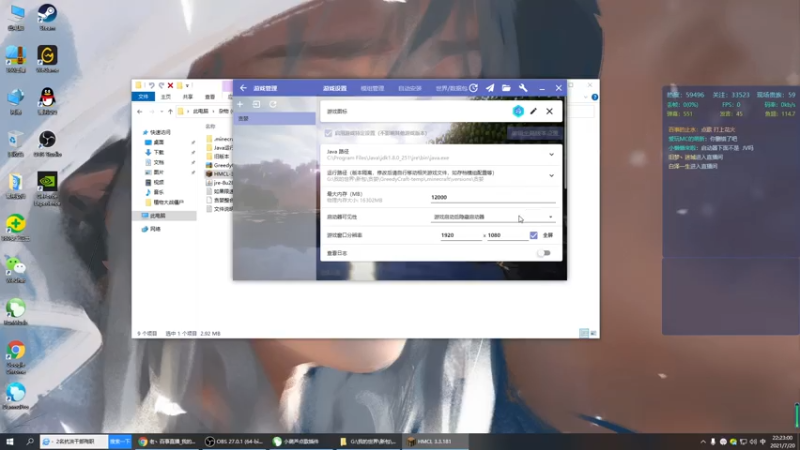Screen dimensions: 800x450
Task: Switch to the HMCL 3.3.181 taskbar item
Action: [x=433, y=441]
